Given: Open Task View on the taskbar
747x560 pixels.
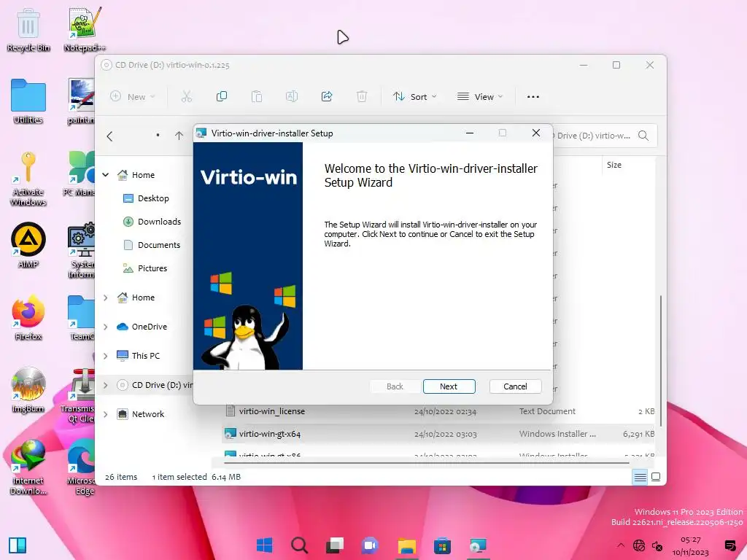Looking at the screenshot, I should pos(334,545).
